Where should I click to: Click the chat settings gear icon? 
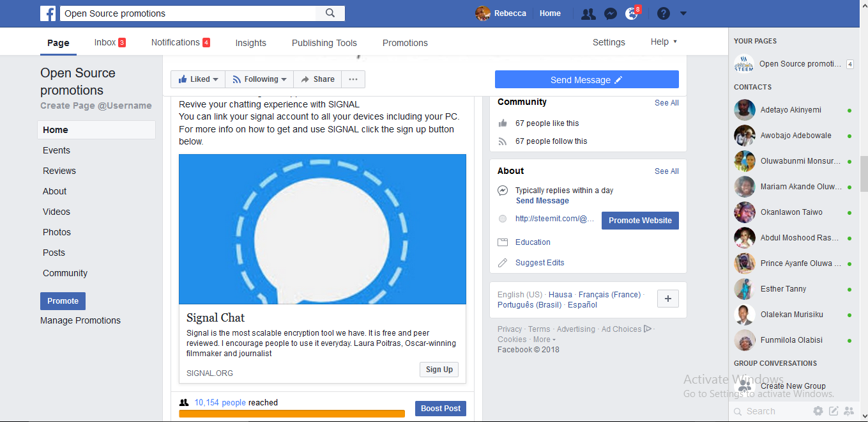818,411
